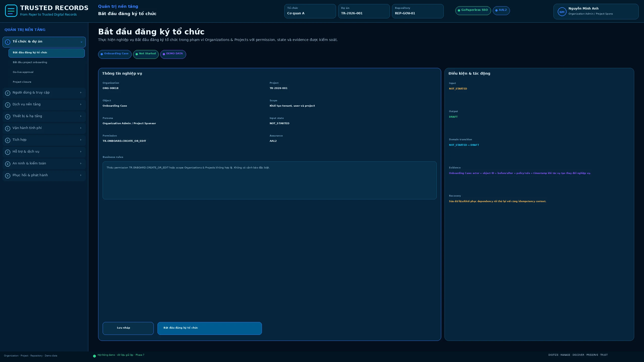Click the numbered circle 4 beside Thiết bị & hạ tầng
The width and height of the screenshot is (644, 362).
point(8,117)
